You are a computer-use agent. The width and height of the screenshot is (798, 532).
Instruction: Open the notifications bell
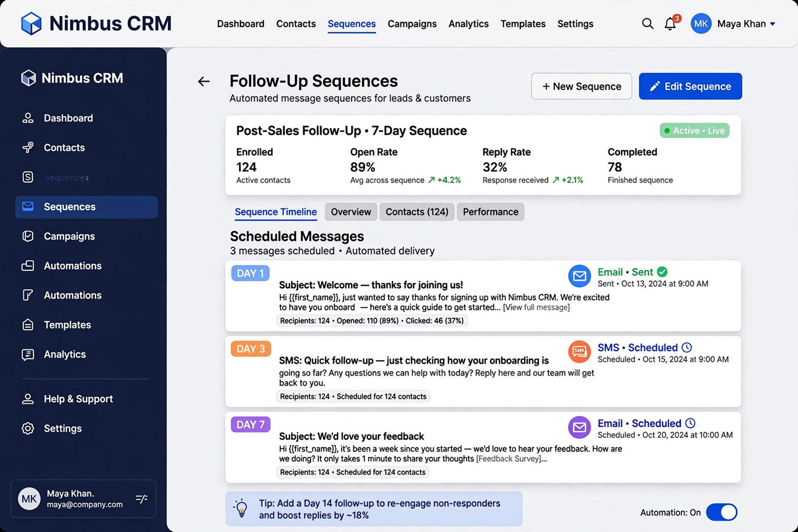coord(670,23)
